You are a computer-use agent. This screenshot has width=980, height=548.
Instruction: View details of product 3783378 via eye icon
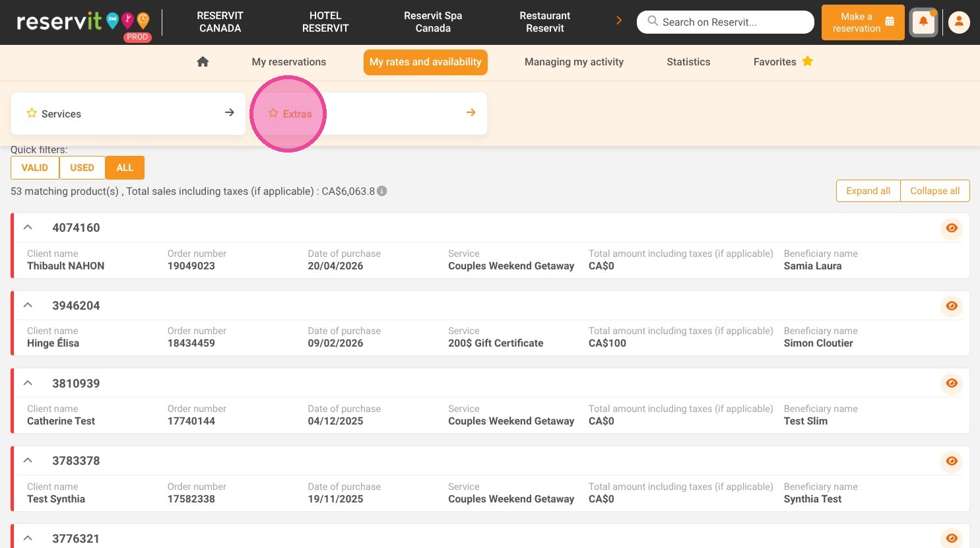pos(952,461)
